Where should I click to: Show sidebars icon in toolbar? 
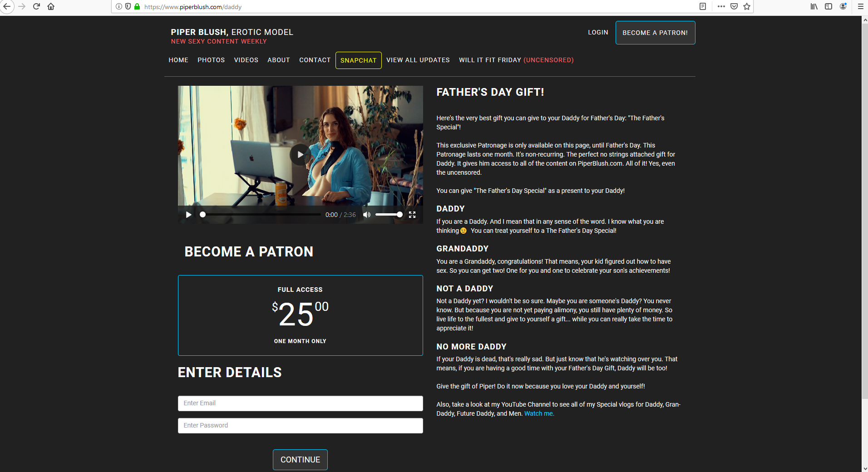[829, 6]
